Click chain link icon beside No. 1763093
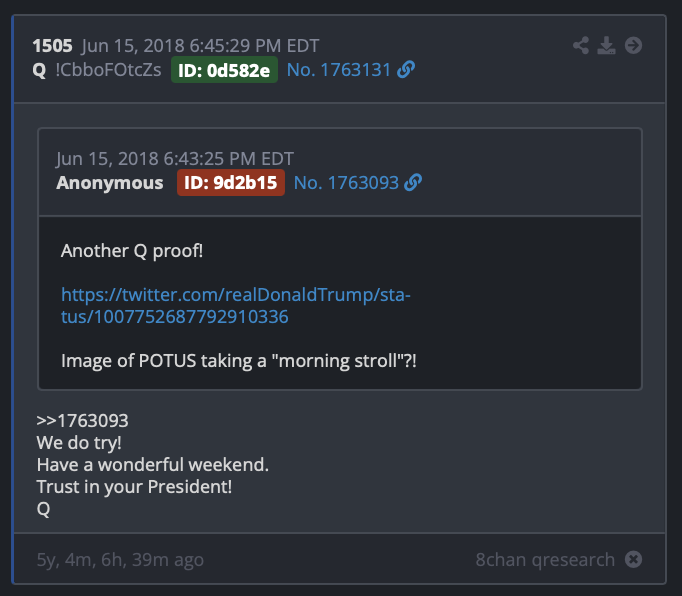The image size is (682, 596). click(413, 183)
